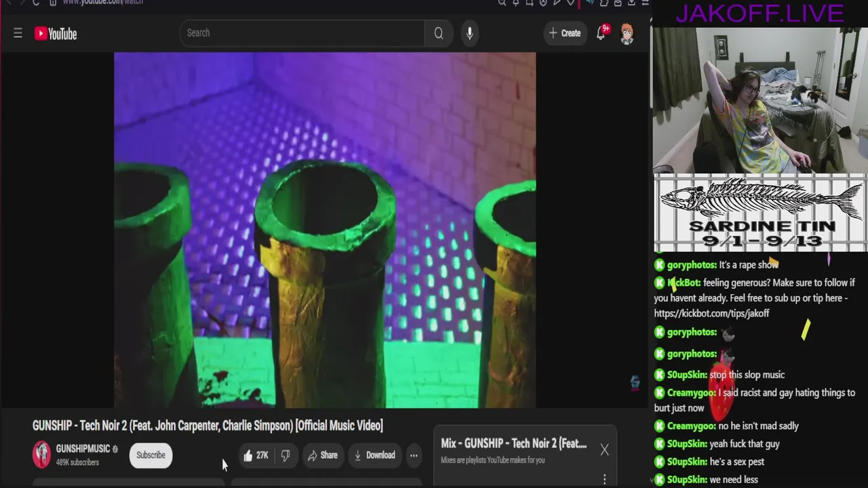Image resolution: width=868 pixels, height=488 pixels.
Task: Open kickbot.com/tips/jakoff link in chat
Action: coord(711,313)
